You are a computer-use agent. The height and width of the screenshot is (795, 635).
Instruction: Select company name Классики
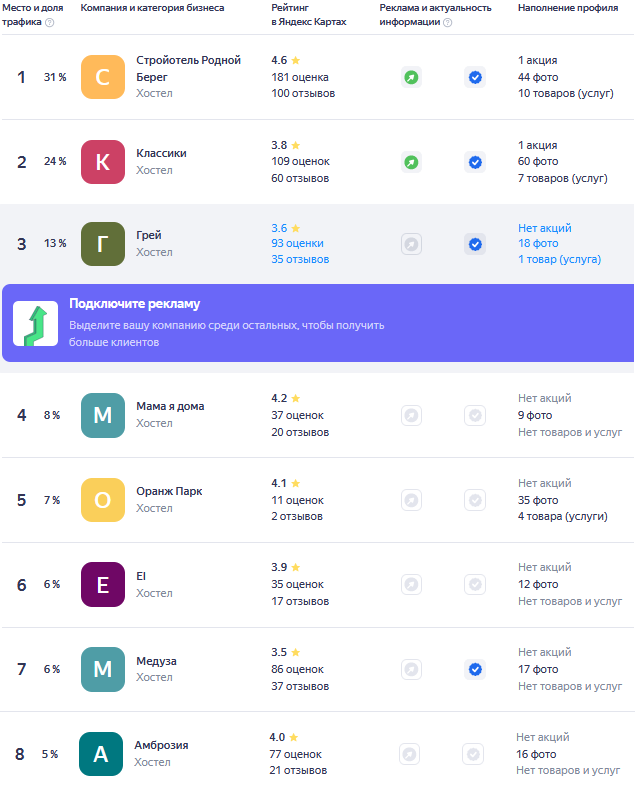point(161,153)
